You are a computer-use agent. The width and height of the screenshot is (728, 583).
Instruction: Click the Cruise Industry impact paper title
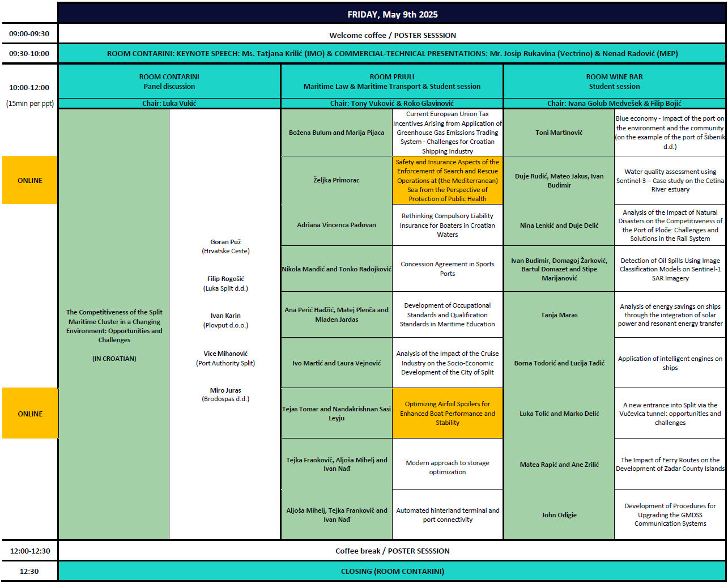click(448, 363)
